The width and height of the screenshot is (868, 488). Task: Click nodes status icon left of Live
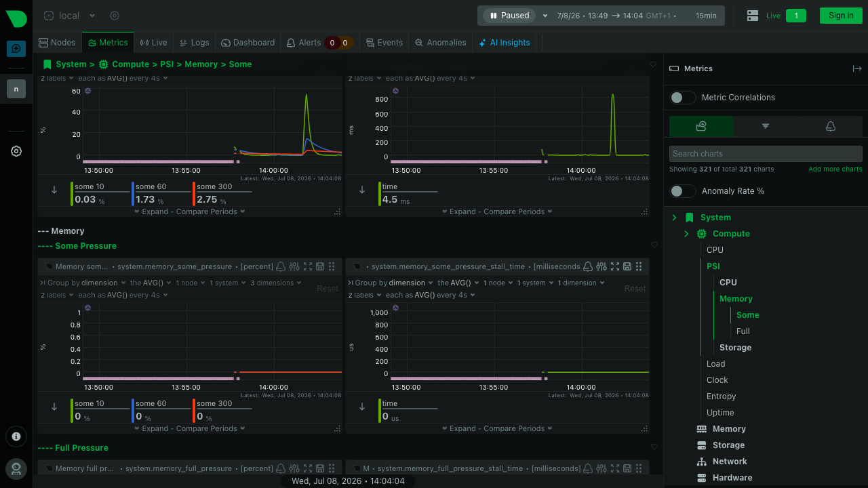point(752,16)
